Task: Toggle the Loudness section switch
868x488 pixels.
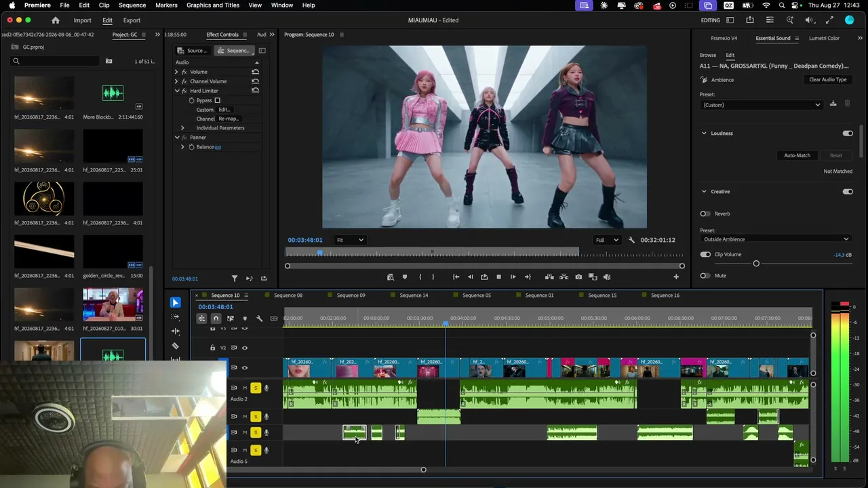Action: point(848,134)
